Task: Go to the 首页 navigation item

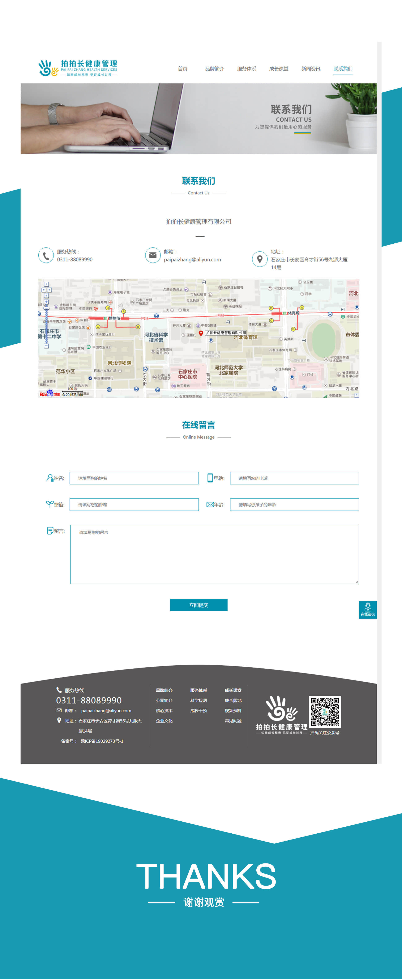Action: pyautogui.click(x=183, y=69)
